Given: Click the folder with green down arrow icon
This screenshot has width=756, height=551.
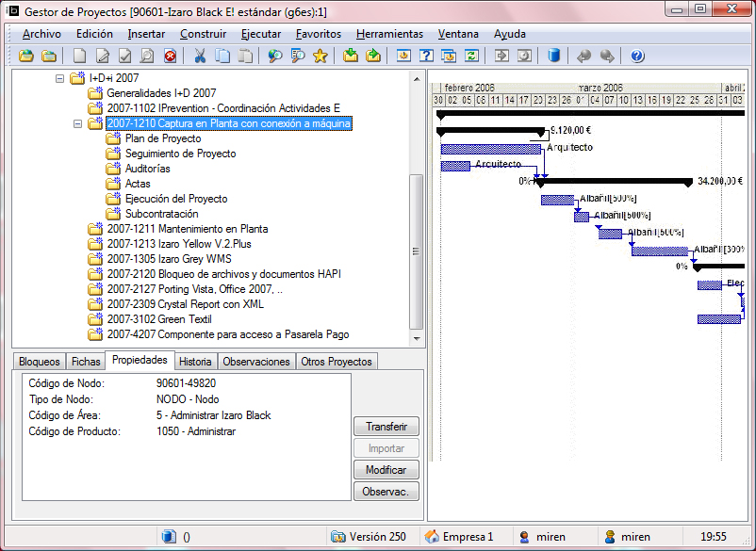Looking at the screenshot, I should [x=351, y=56].
